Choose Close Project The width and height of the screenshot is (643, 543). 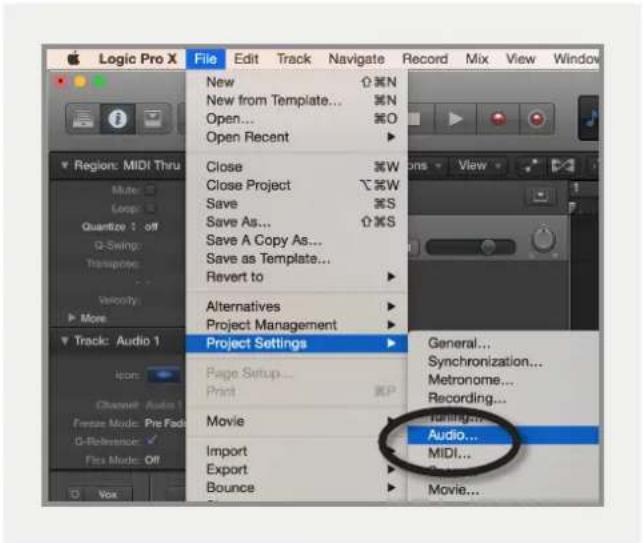click(x=296, y=185)
